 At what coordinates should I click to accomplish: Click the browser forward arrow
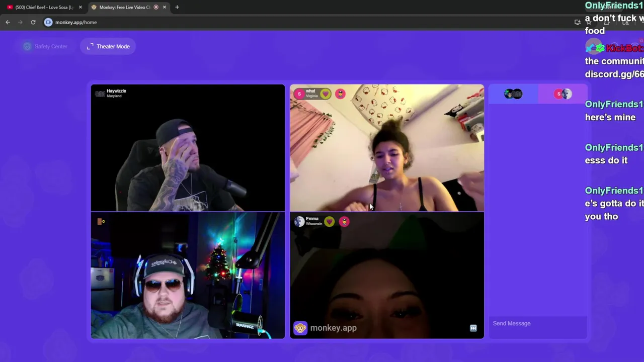20,22
